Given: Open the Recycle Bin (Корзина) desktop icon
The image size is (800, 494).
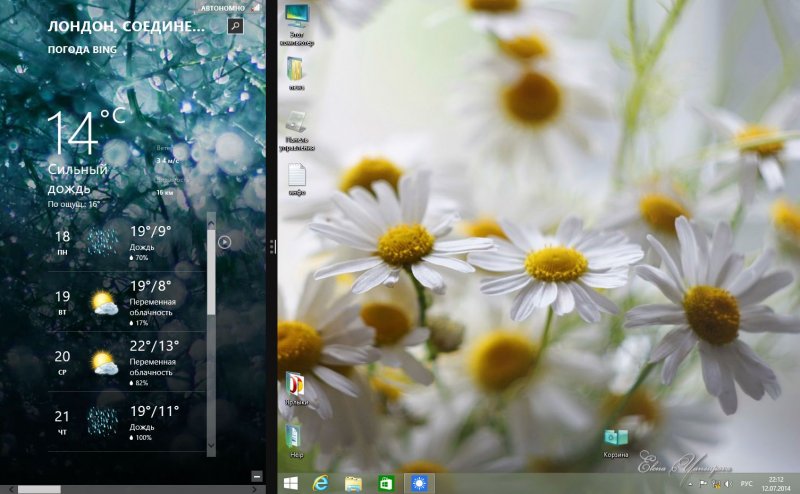Looking at the screenshot, I should pos(616,443).
